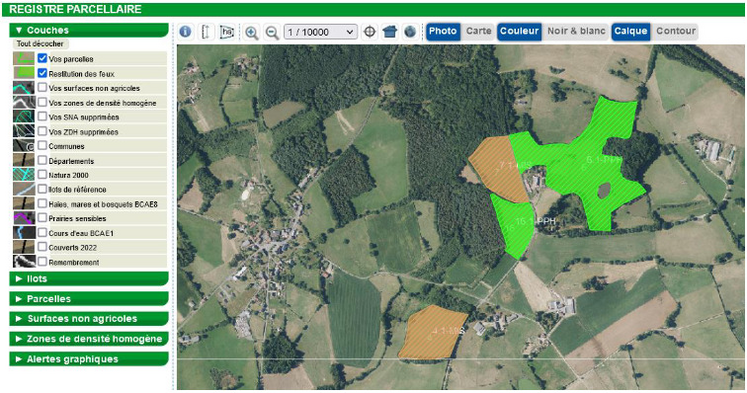This screenshot has height=393, width=747.
Task: Click the blue information icon
Action: point(185,32)
